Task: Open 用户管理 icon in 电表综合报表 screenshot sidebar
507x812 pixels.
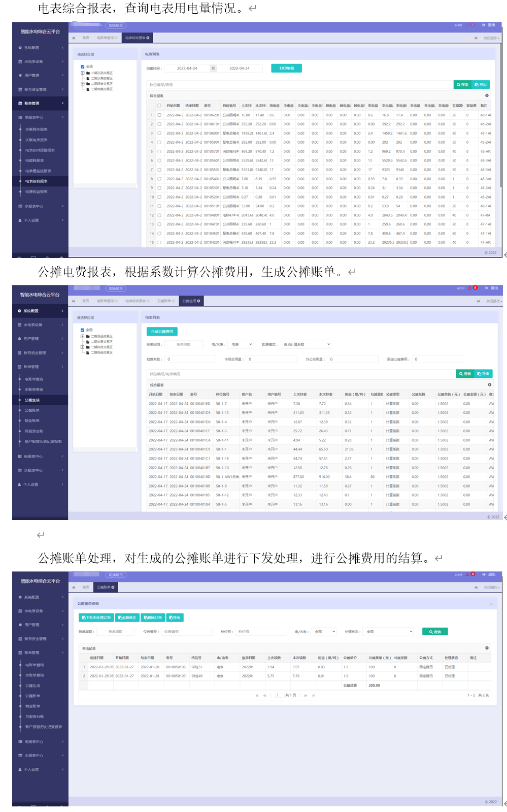Action: pos(20,75)
